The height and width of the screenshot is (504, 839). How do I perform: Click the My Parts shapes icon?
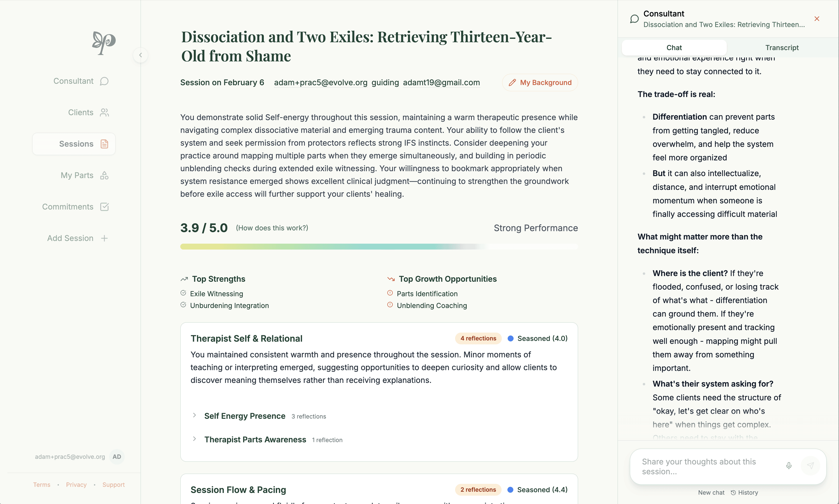coord(104,175)
